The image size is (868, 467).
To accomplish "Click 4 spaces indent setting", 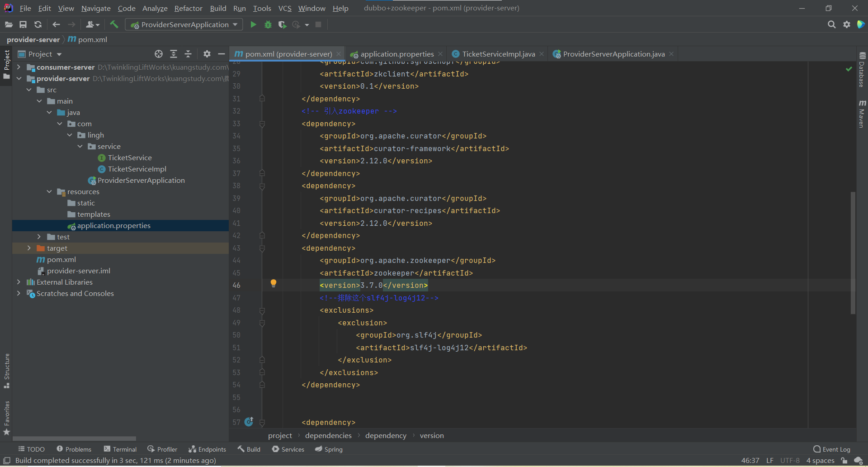I will pos(820,461).
